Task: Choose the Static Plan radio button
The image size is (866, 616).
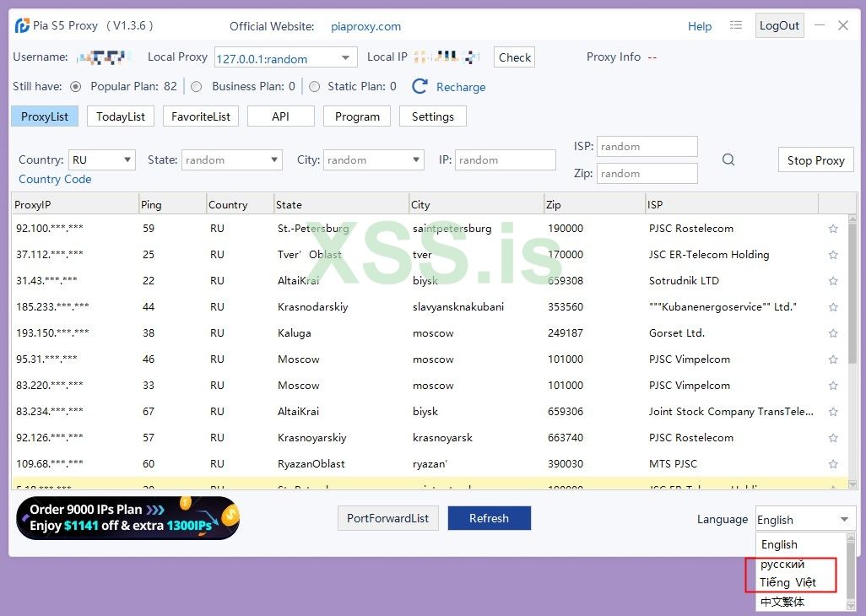Action: click(x=314, y=86)
